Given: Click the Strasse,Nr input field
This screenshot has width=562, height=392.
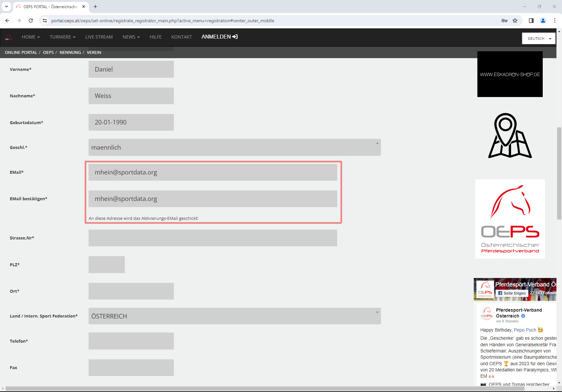Looking at the screenshot, I should (213, 238).
